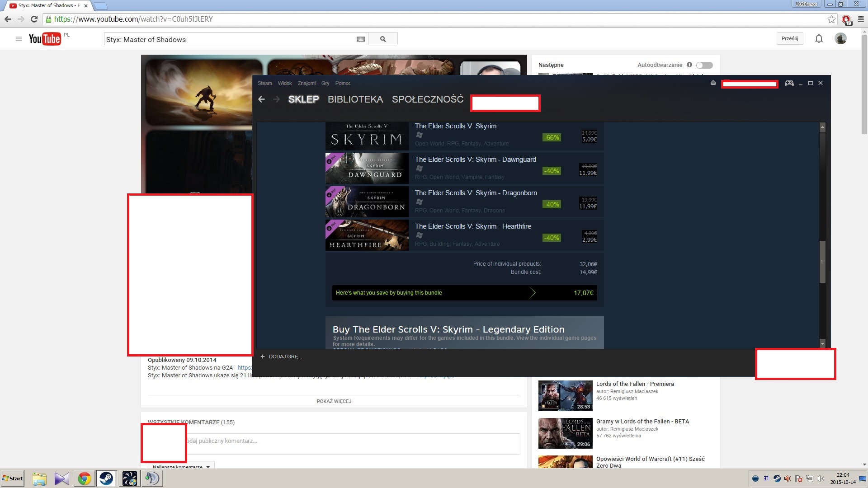Screen dimensions: 868x488
Task: Click the Skyrim base game thumbnail
Action: (x=367, y=135)
